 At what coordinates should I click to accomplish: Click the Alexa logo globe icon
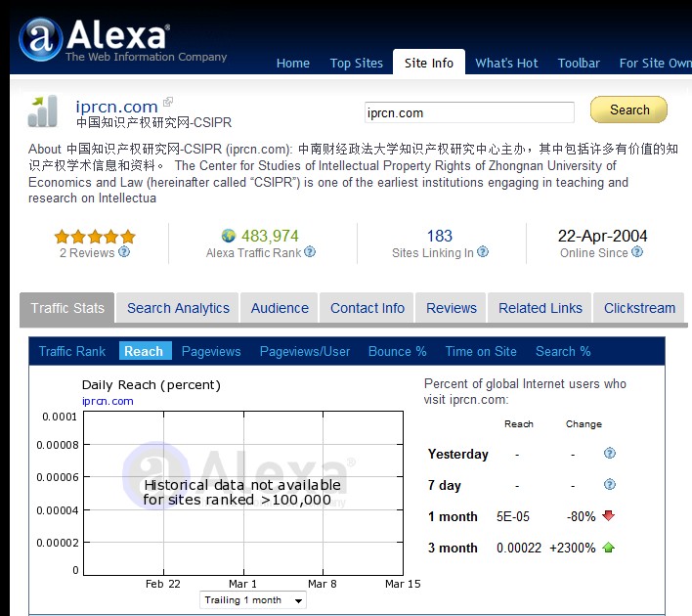(41, 39)
